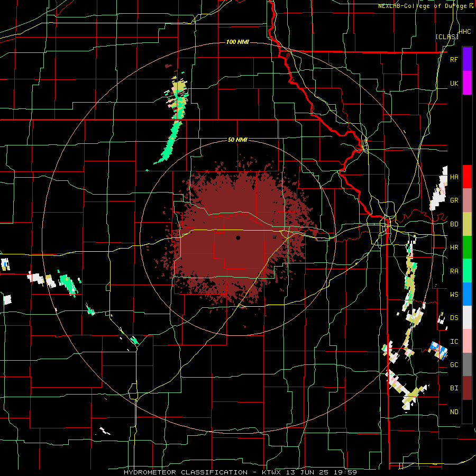Click the [CLAS] units label
Viewport: 476px width, 476px height.
point(447,37)
